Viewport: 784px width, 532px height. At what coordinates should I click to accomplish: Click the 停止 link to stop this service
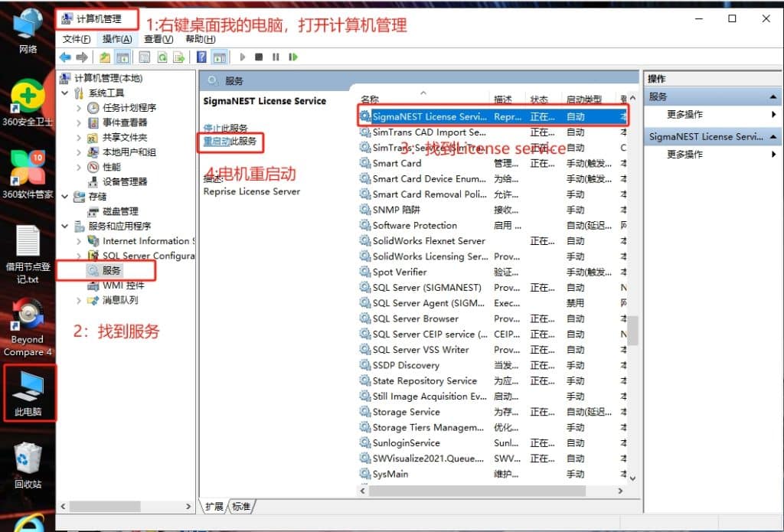click(212, 128)
